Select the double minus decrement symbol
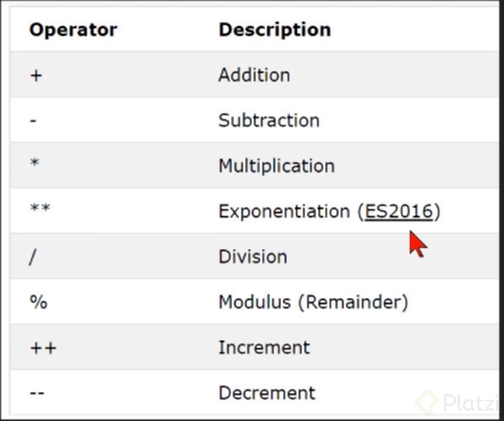This screenshot has width=504, height=421. (37, 393)
